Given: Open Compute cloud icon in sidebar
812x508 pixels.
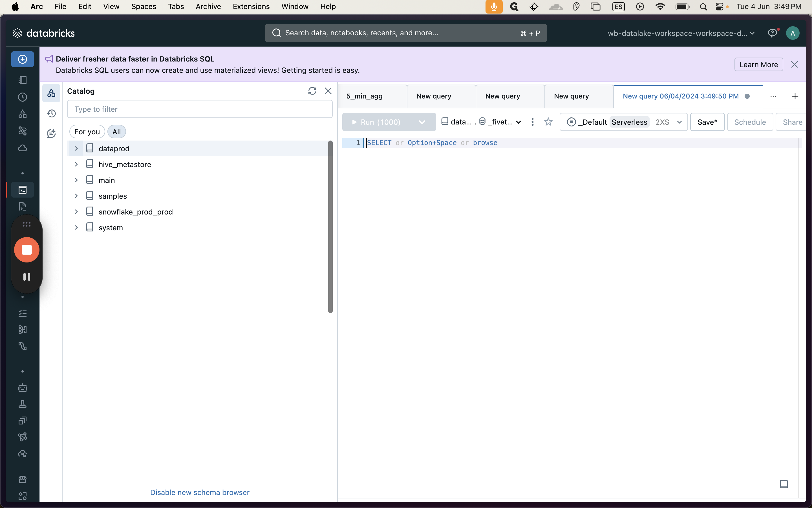Looking at the screenshot, I should 23,148.
